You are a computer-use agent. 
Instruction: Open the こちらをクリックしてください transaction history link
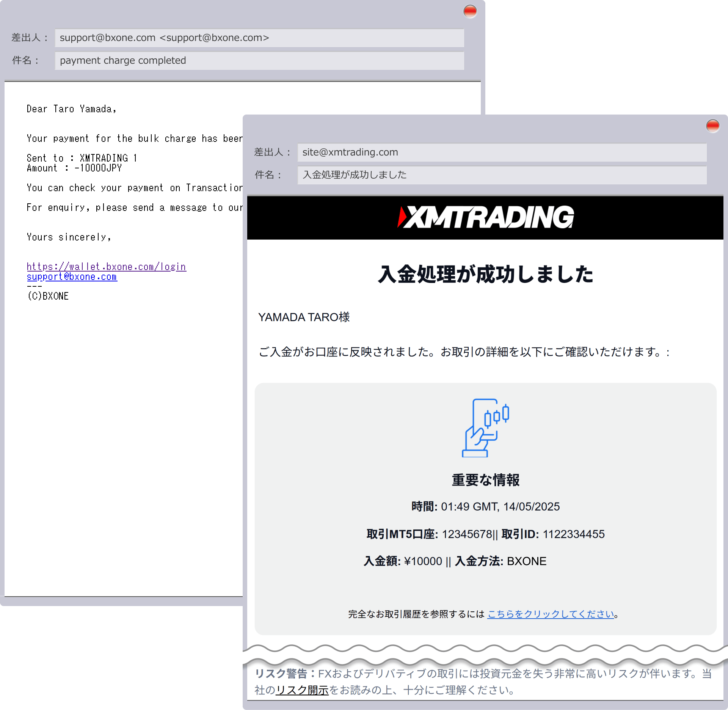click(x=550, y=614)
